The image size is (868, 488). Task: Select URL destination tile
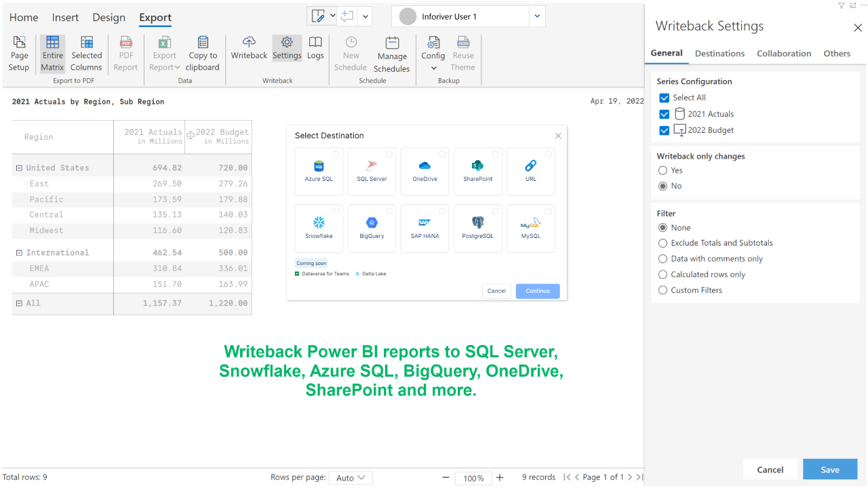pos(531,171)
